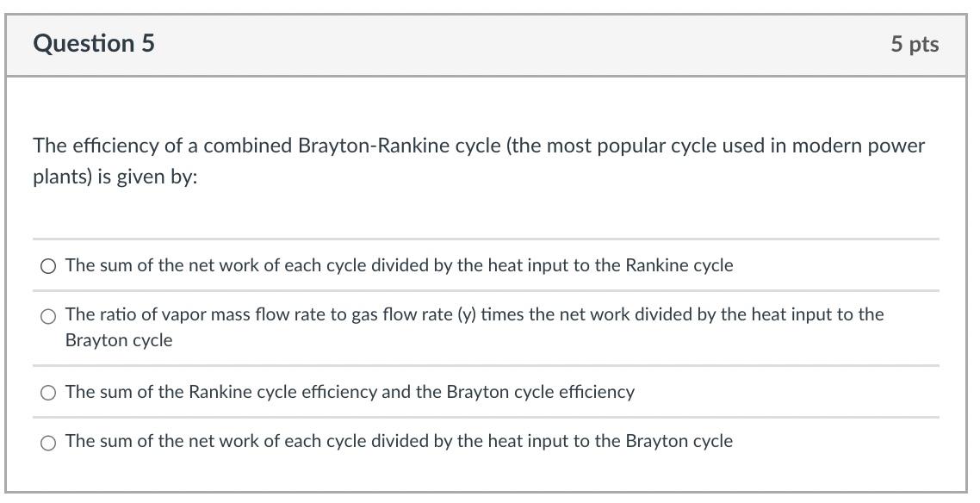
Task: Select the second answer option about vapor mass flow rate
Action: point(49,315)
